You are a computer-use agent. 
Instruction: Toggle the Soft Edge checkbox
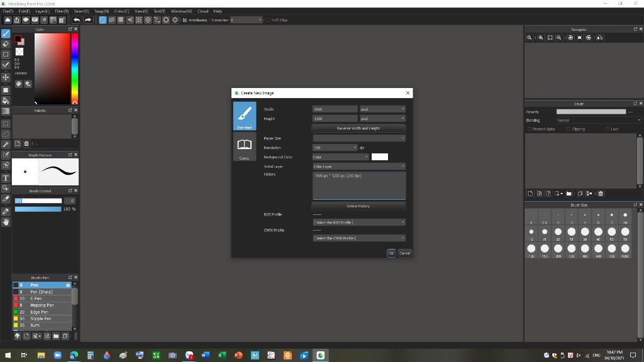click(268, 20)
